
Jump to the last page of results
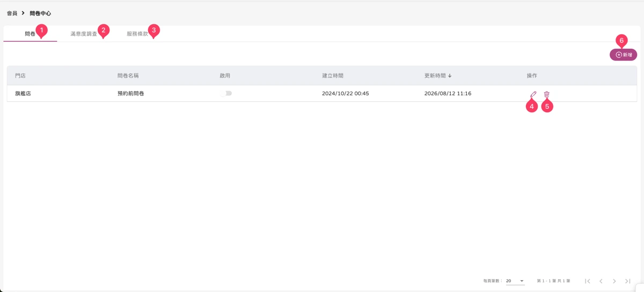click(x=628, y=281)
